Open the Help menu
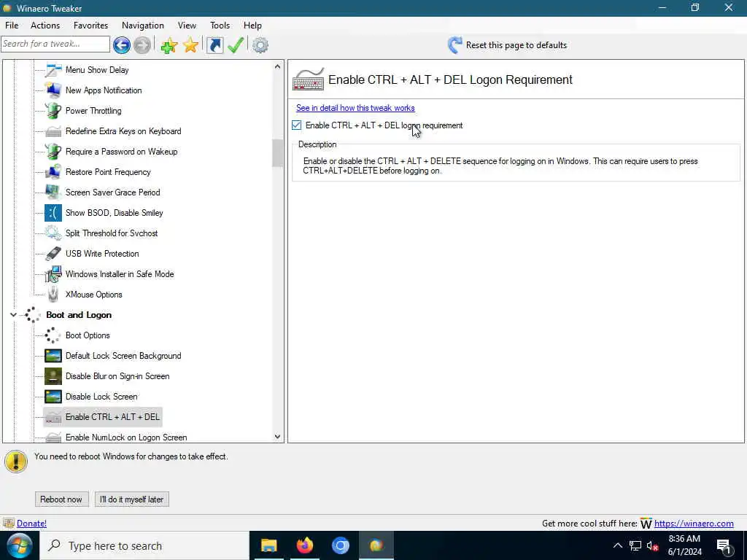This screenshot has height=560, width=747. tap(252, 26)
